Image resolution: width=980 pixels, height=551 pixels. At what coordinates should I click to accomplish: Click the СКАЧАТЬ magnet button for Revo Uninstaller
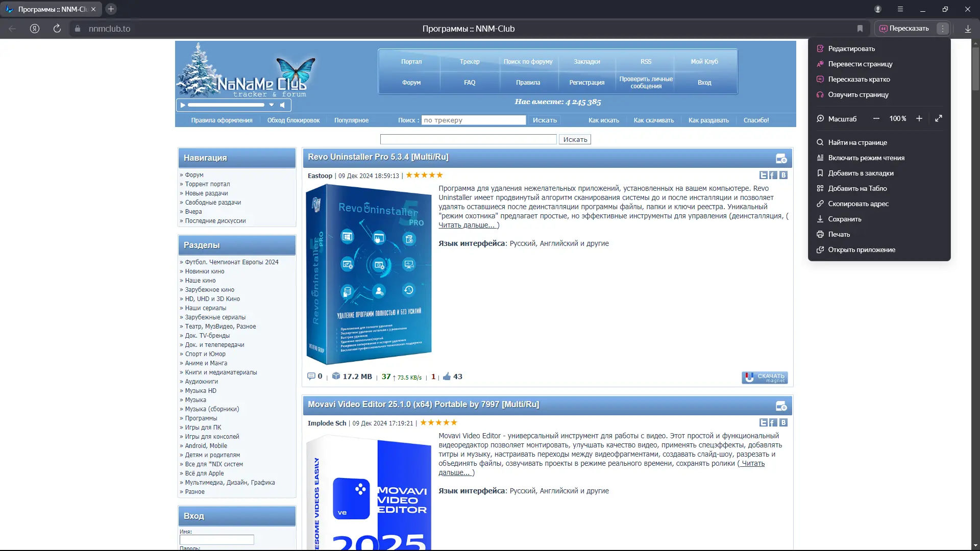pyautogui.click(x=765, y=378)
